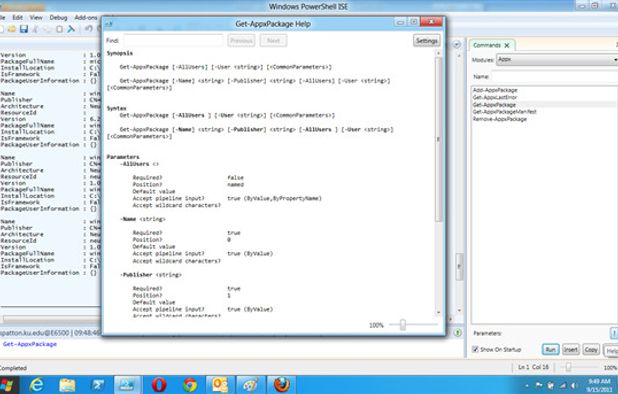Click the Action Center flag tray icon
This screenshot has width=618, height=394.
coord(539,385)
